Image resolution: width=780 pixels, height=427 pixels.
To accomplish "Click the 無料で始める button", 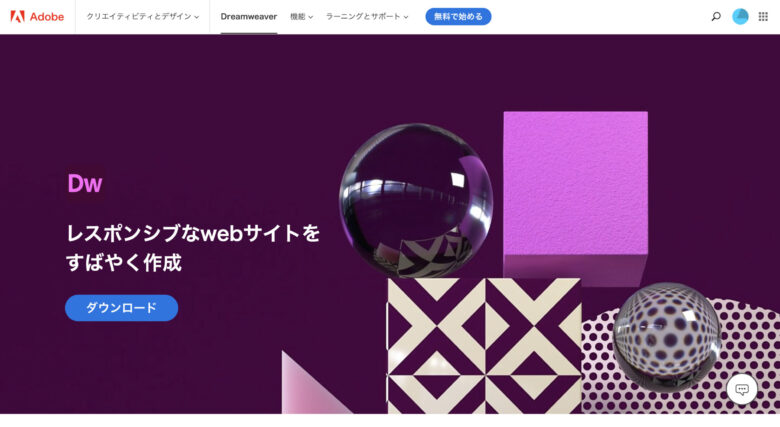I will (458, 16).
